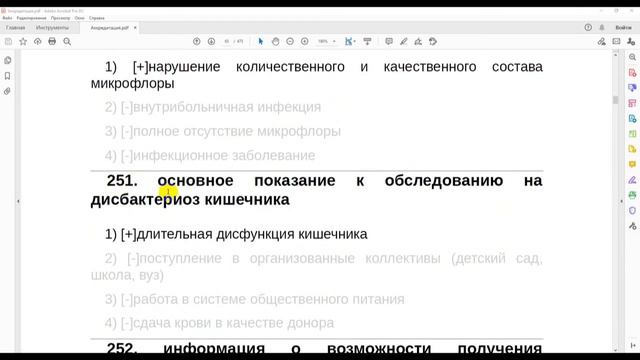Share with others person icon
Viewport: 640px width, 360px height.
point(631,41)
